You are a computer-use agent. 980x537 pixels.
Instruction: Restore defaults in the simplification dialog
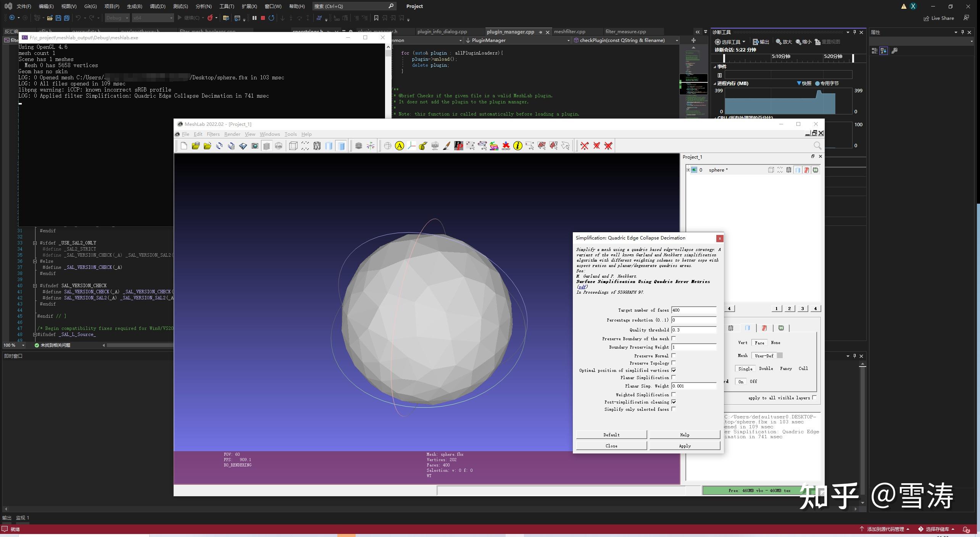click(611, 434)
